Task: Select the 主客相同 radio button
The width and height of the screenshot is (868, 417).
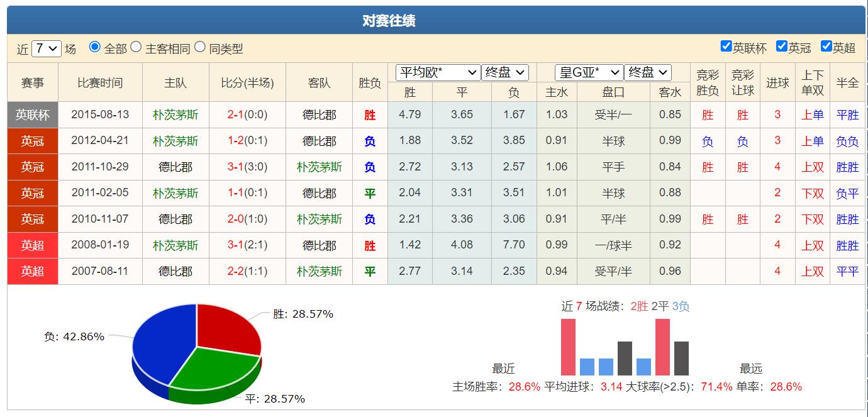Action: (x=138, y=48)
